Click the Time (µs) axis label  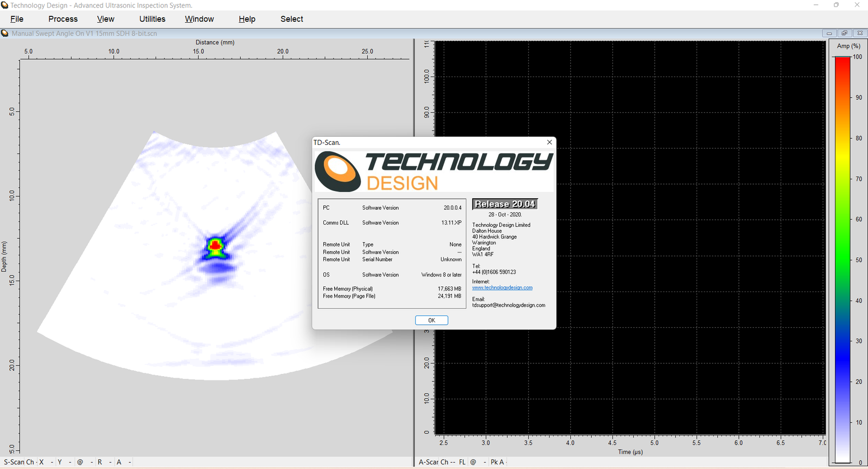point(630,452)
